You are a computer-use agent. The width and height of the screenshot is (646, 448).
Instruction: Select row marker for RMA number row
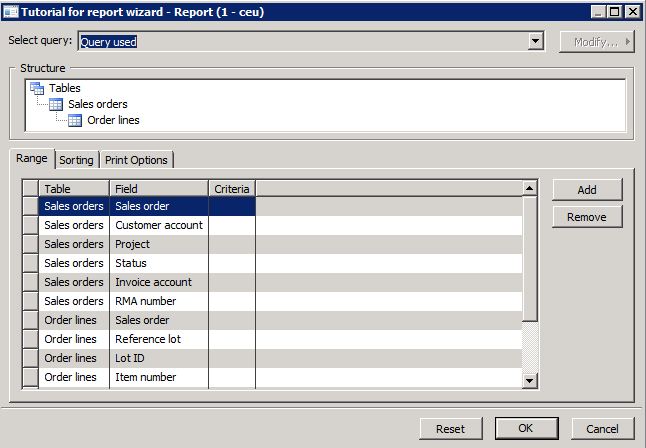[30, 301]
